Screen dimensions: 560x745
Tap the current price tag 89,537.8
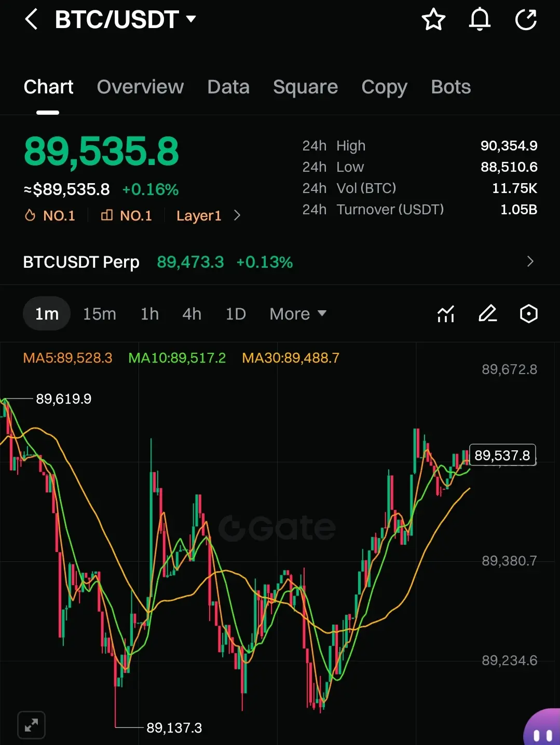(x=502, y=455)
